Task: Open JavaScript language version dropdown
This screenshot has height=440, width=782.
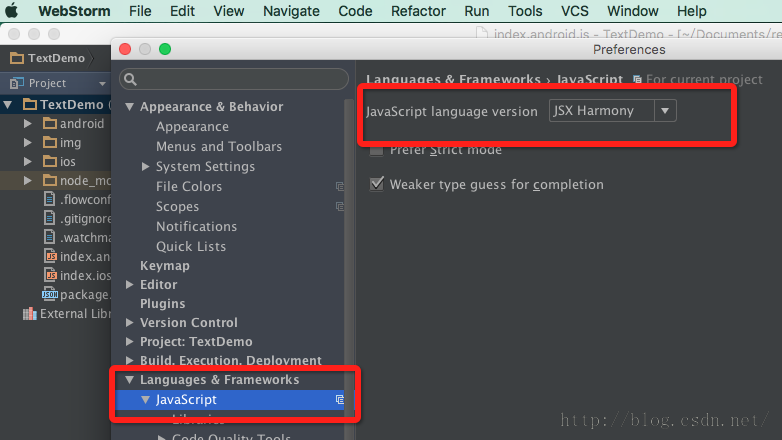Action: tap(664, 111)
